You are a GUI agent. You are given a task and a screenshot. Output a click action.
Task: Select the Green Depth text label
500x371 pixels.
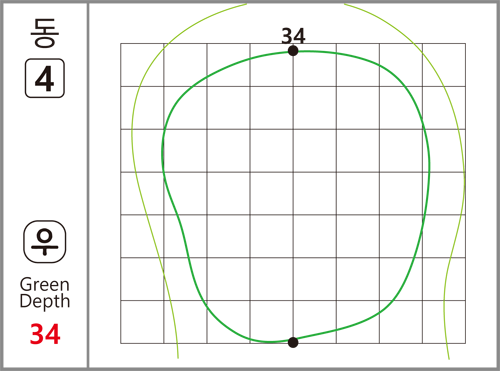[x=45, y=293]
